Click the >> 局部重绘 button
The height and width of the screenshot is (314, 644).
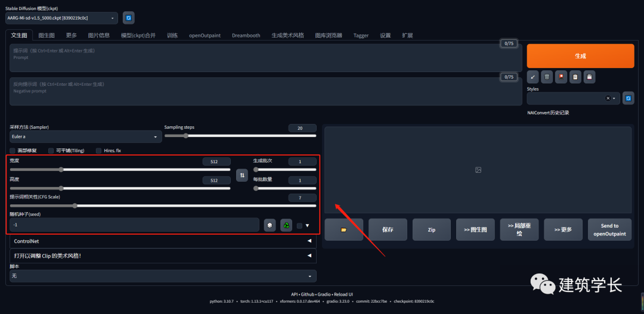(519, 229)
